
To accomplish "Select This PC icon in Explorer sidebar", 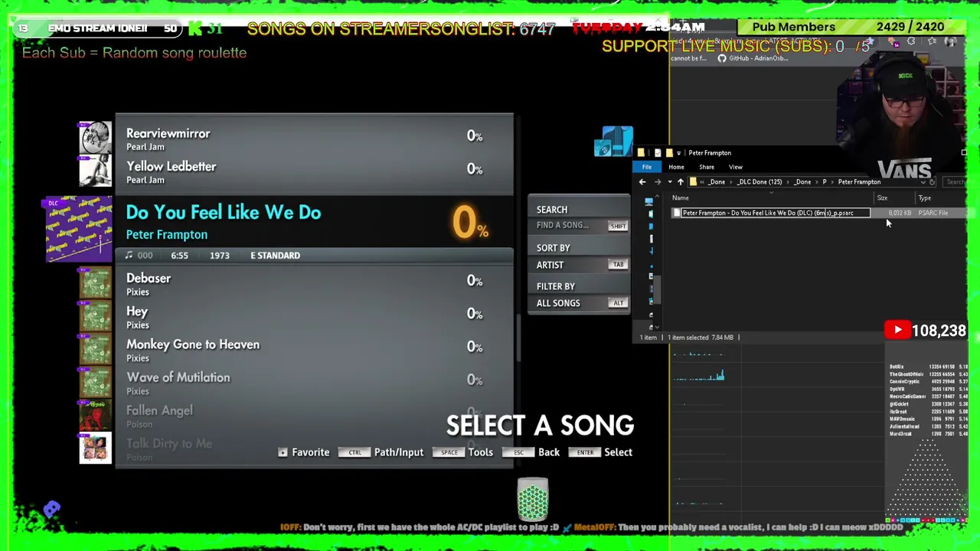I will click(648, 201).
